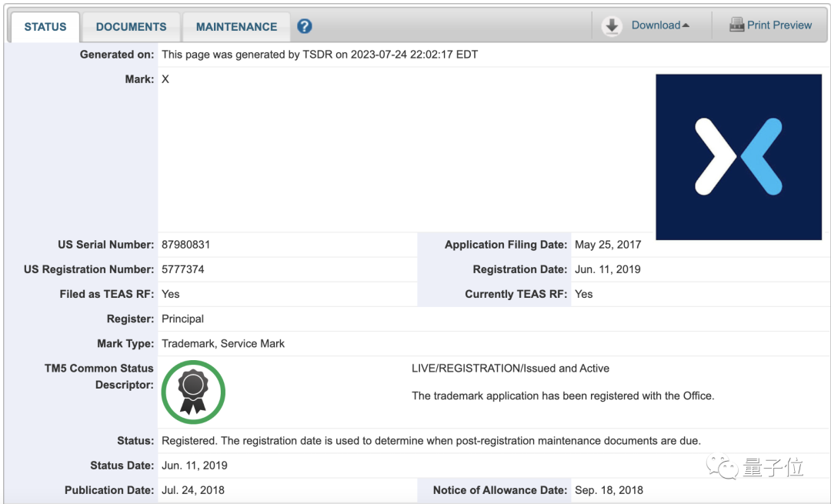Click the LIVE/REGISTRATION/Issued and Active status text

point(510,369)
